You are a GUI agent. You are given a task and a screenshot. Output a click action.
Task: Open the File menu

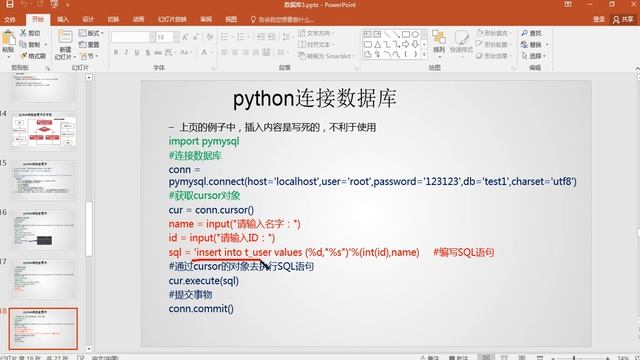[x=9, y=19]
